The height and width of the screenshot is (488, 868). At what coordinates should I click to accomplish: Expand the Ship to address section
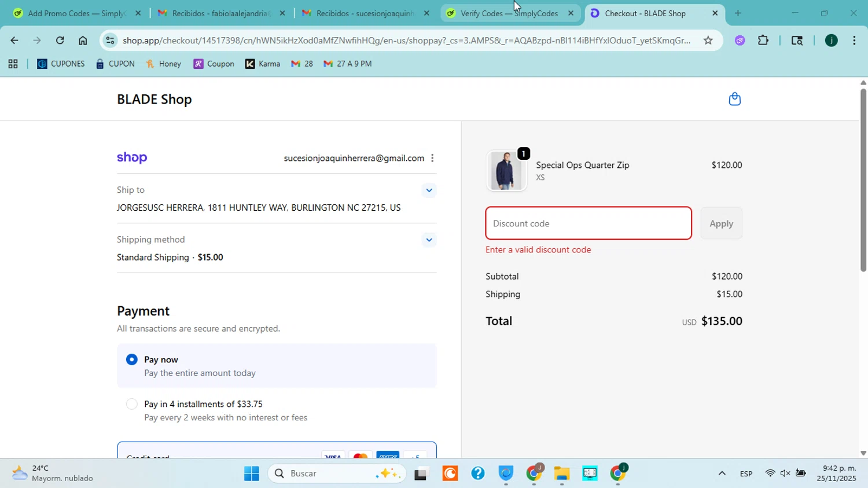[429, 190]
